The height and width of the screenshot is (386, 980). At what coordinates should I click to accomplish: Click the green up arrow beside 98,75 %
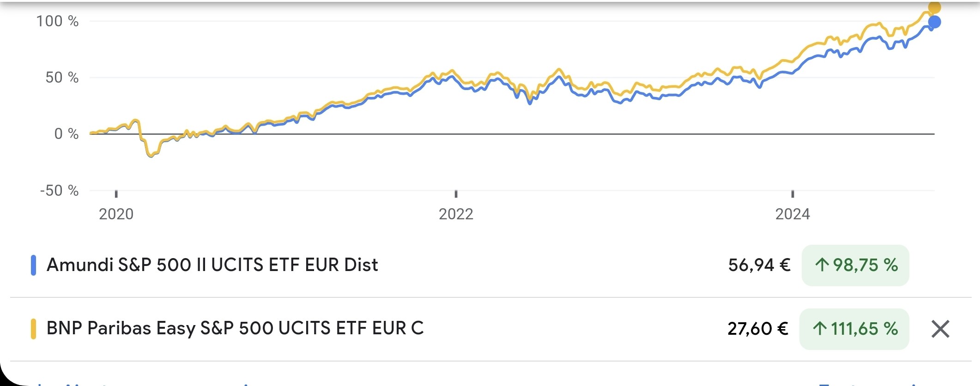pos(822,265)
